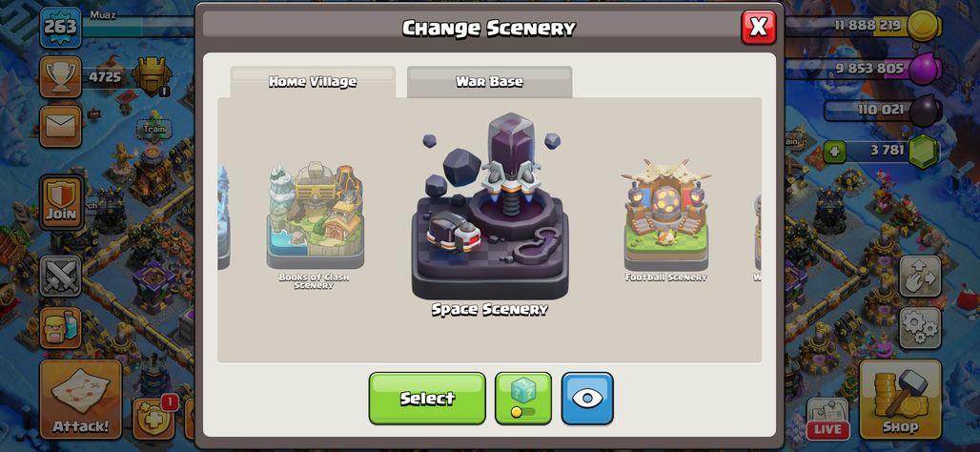Open the LIVE events icon
The height and width of the screenshot is (452, 980).
(x=827, y=418)
